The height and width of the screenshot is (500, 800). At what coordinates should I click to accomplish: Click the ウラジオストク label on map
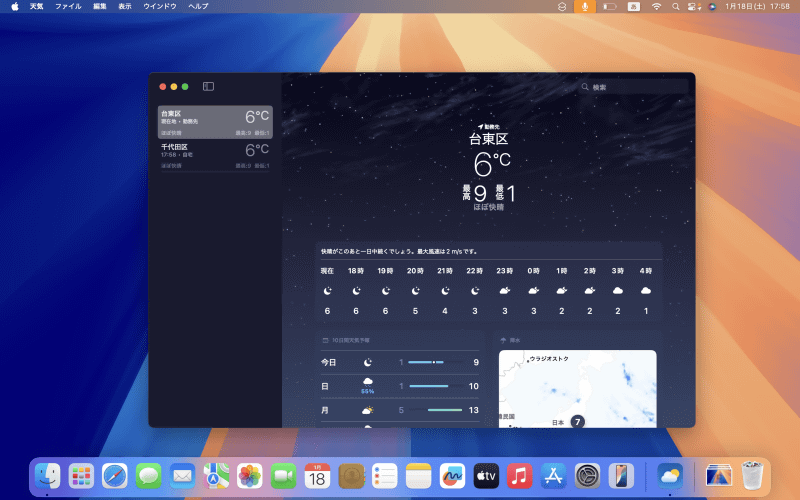(549, 359)
